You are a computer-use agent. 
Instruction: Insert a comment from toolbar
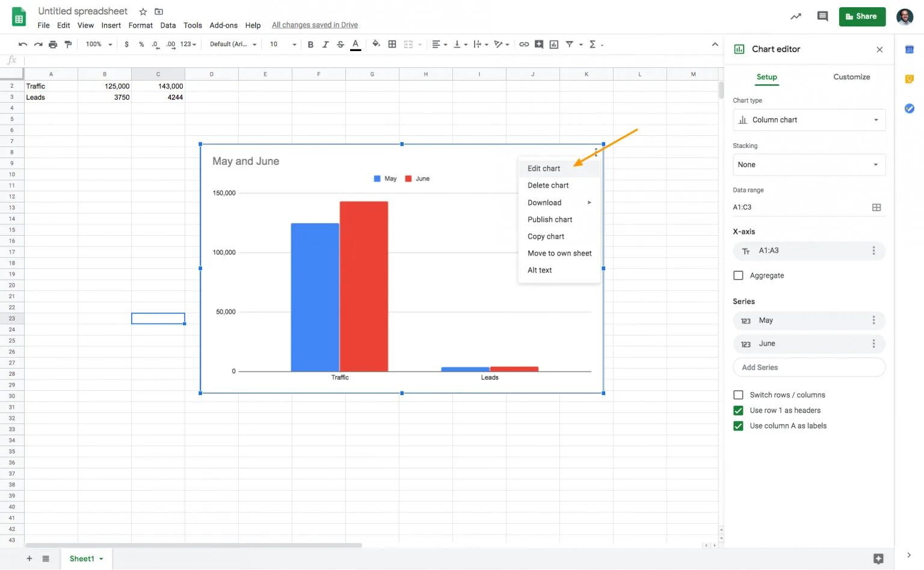(x=539, y=44)
